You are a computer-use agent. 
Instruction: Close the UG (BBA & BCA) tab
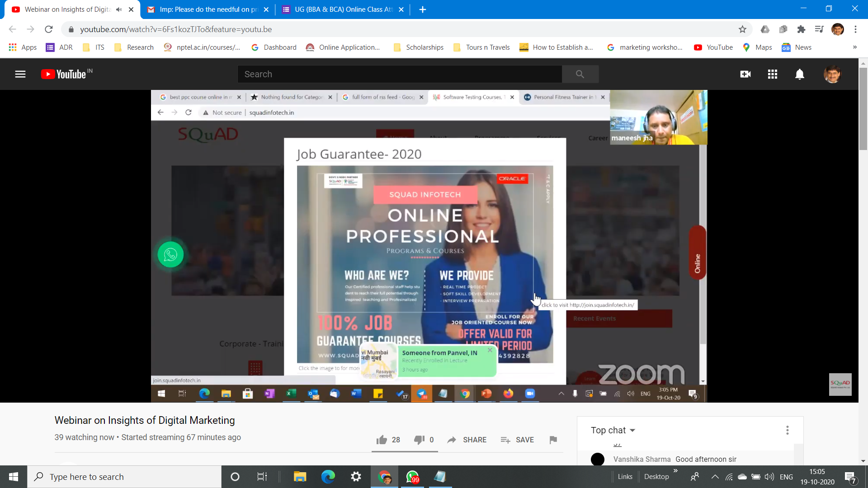pyautogui.click(x=401, y=9)
